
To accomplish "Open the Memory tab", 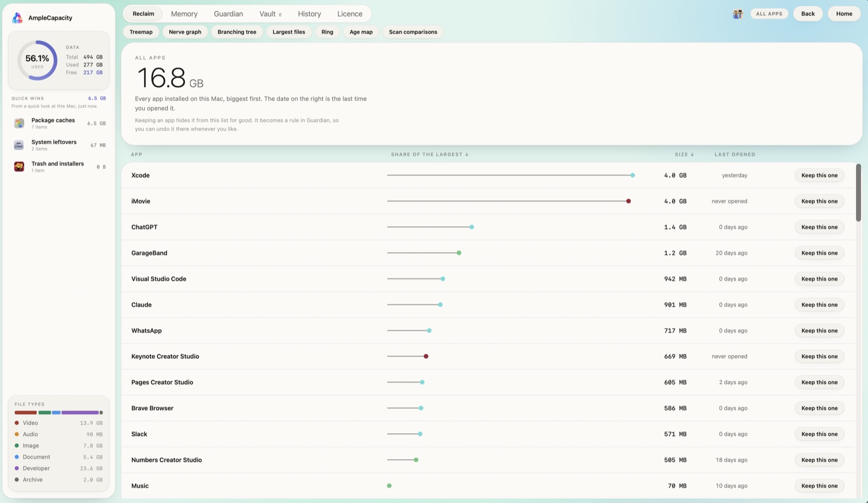I will (x=184, y=14).
